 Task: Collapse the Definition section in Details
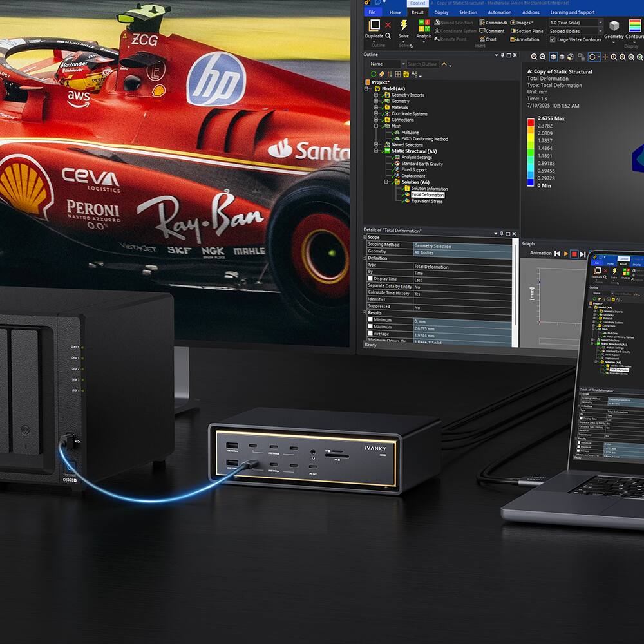(x=365, y=258)
